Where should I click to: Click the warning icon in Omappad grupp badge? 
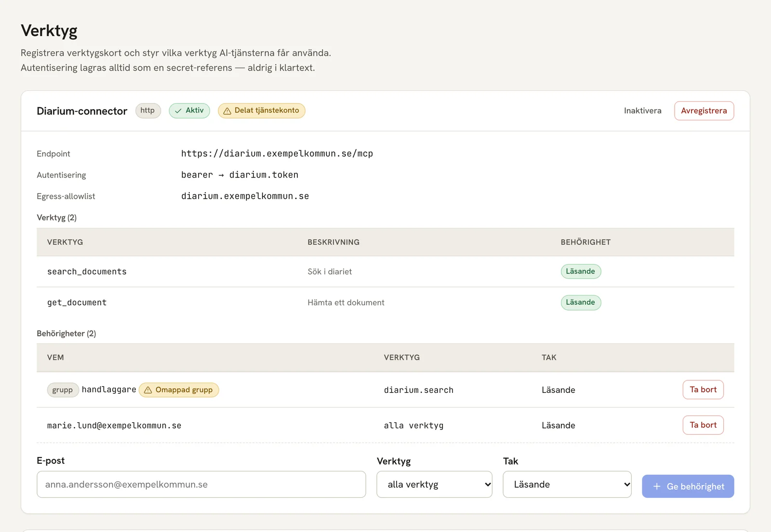coord(148,390)
